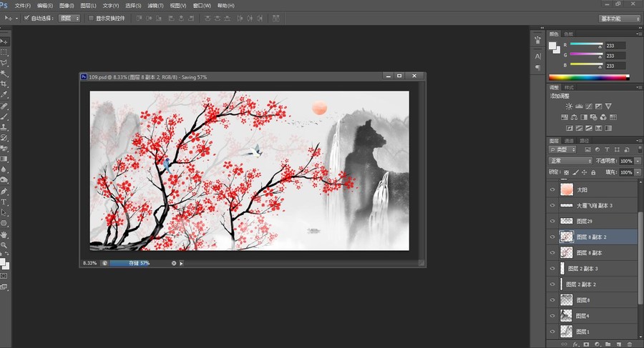Open the fill 填充 slider arrow
The image size is (644, 348).
click(x=638, y=172)
